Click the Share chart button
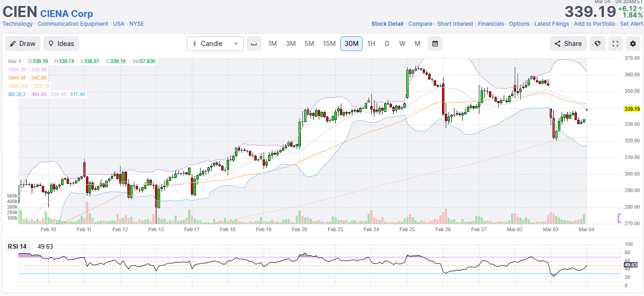 (x=568, y=44)
